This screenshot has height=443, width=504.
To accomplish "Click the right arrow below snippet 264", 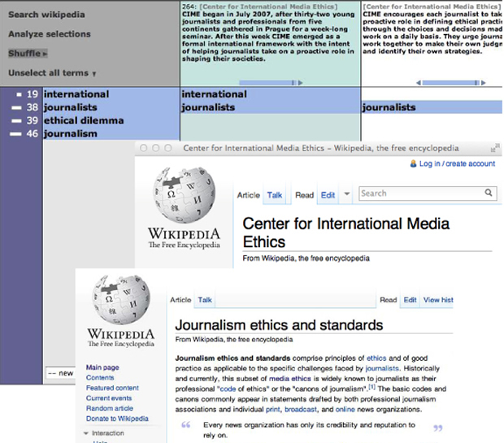I will tap(301, 83).
